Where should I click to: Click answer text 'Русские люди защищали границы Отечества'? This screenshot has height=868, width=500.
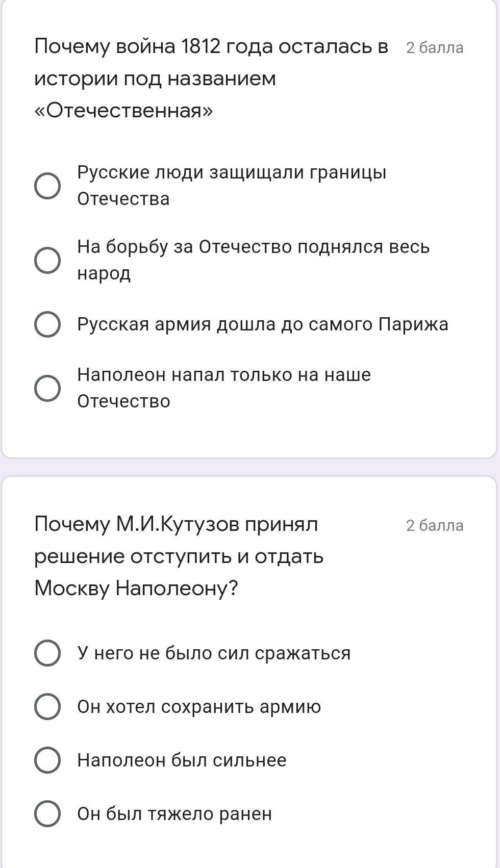tap(232, 186)
